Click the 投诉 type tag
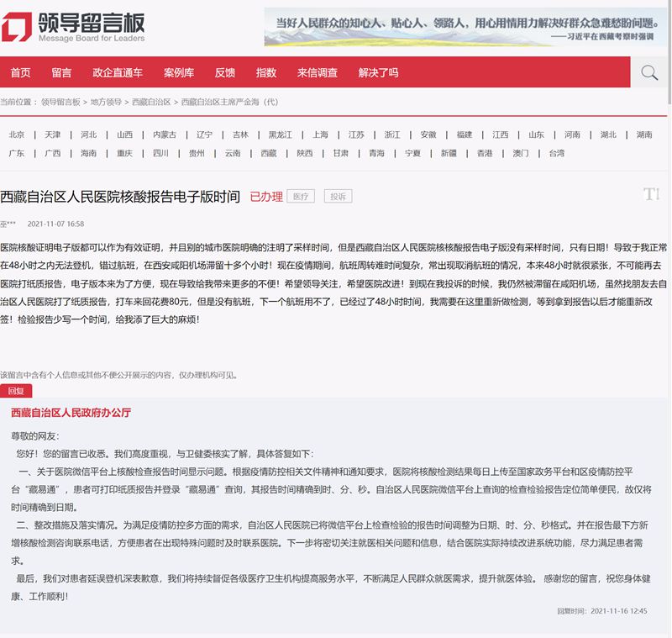672x638 pixels. (x=338, y=196)
